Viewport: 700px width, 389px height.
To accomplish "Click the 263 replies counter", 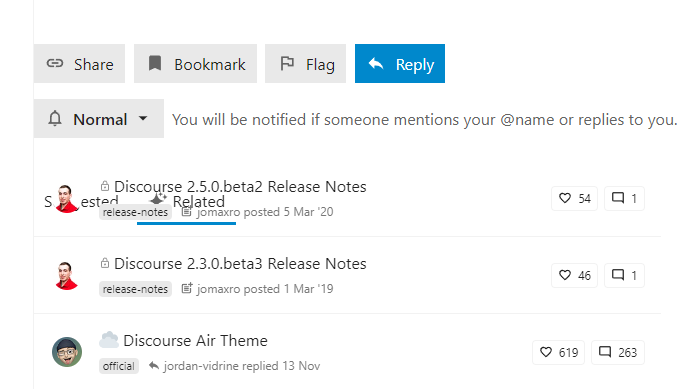I will [x=618, y=352].
